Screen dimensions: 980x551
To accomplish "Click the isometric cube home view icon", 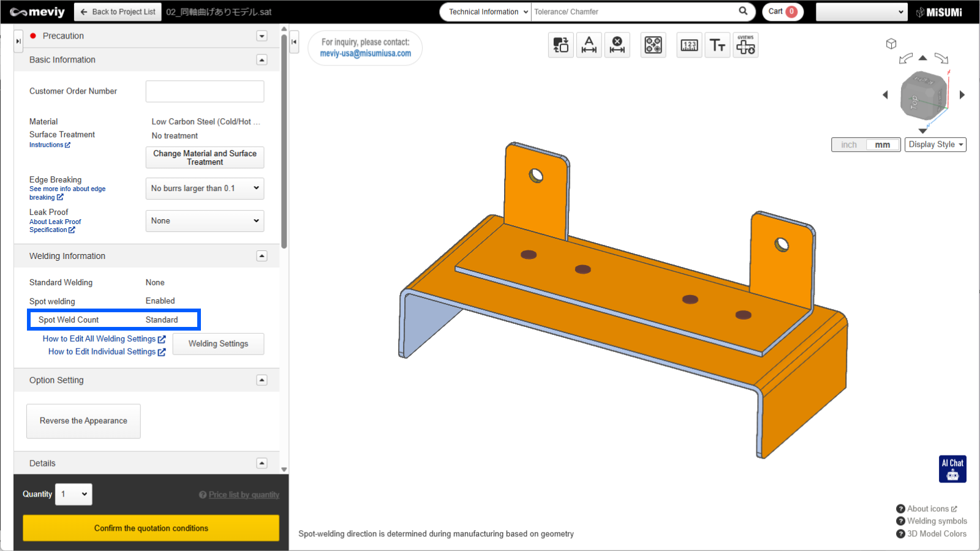I will 891,43.
